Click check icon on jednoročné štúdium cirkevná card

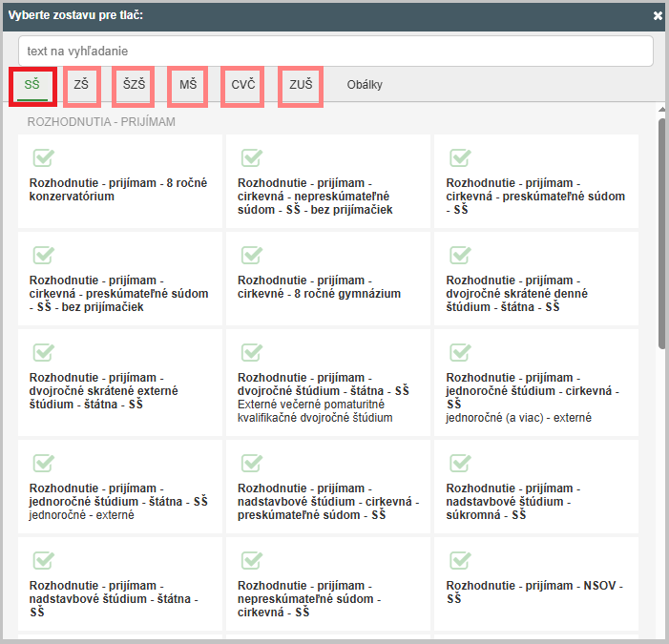[460, 352]
